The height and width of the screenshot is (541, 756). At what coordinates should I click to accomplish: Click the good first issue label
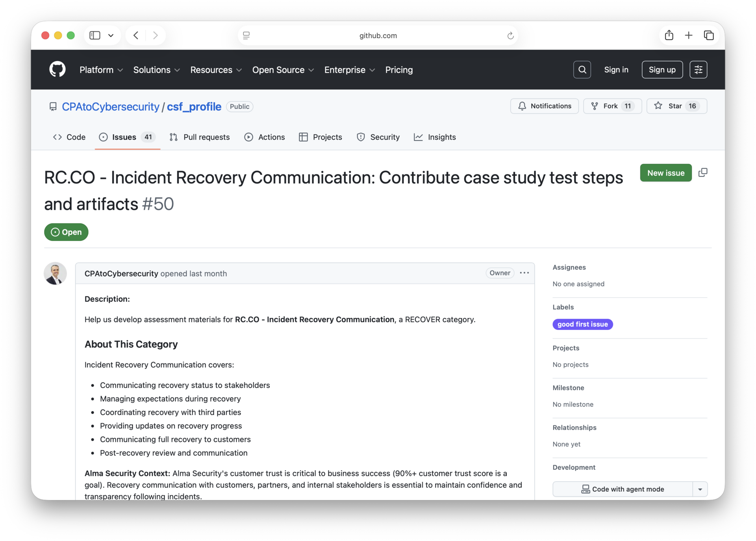583,324
